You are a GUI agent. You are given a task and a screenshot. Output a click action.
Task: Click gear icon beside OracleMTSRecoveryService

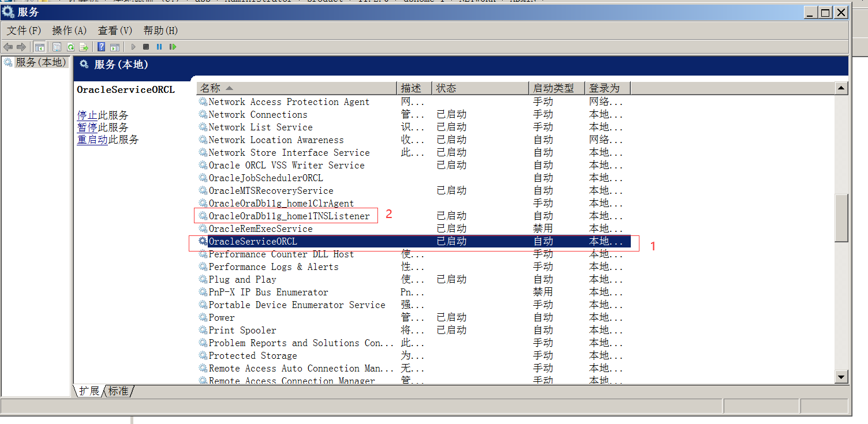pos(203,190)
